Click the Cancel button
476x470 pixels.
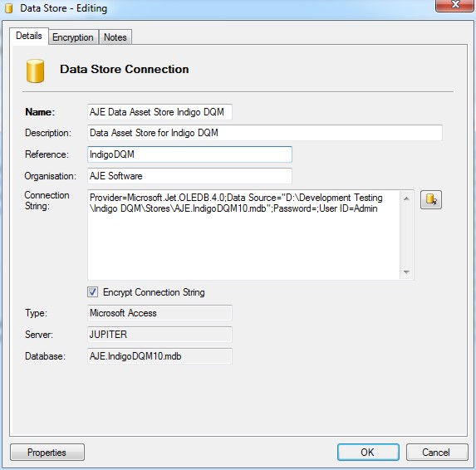click(437, 452)
